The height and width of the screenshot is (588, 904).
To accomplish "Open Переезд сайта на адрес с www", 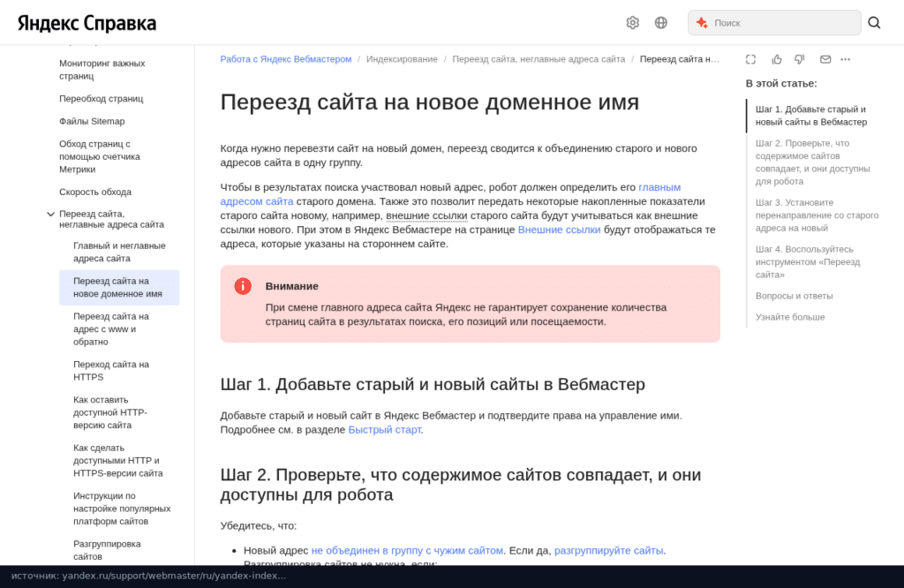I will 110,329.
